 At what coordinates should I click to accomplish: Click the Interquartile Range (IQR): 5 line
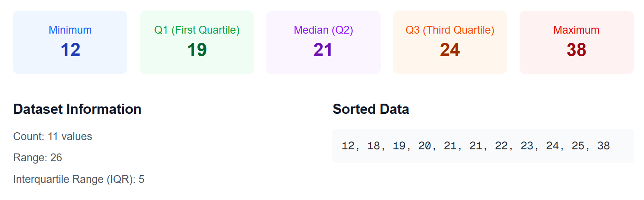coord(79,179)
